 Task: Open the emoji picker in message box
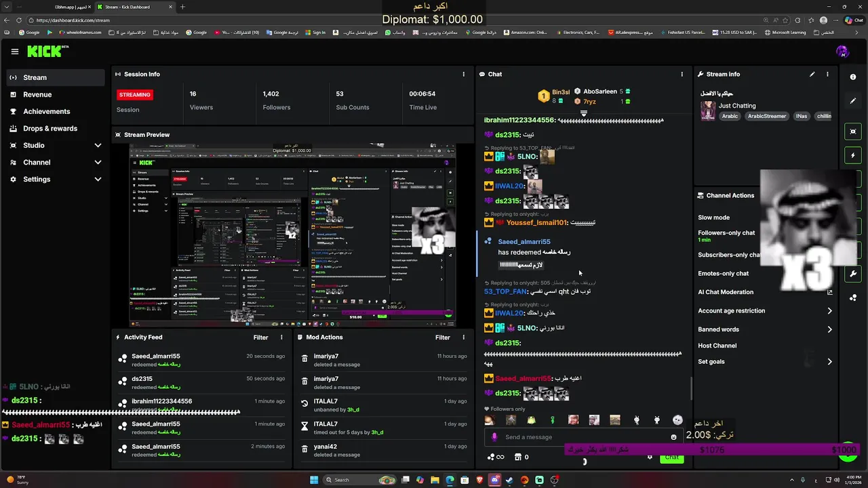click(673, 437)
